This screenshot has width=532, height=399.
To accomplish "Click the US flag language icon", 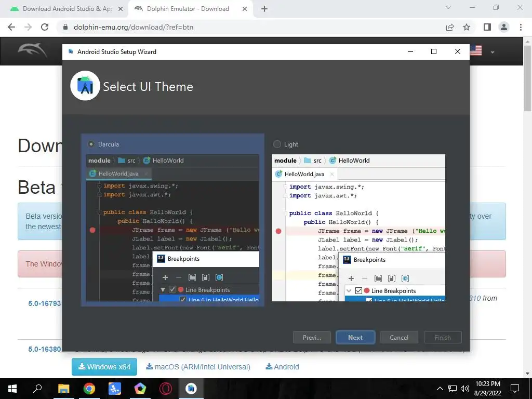I will pyautogui.click(x=476, y=50).
